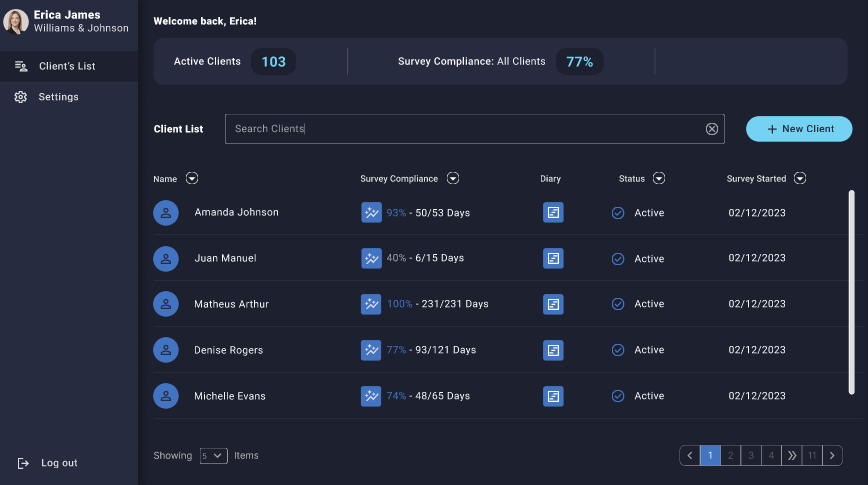
Task: Click the New Client button
Action: [x=799, y=129]
